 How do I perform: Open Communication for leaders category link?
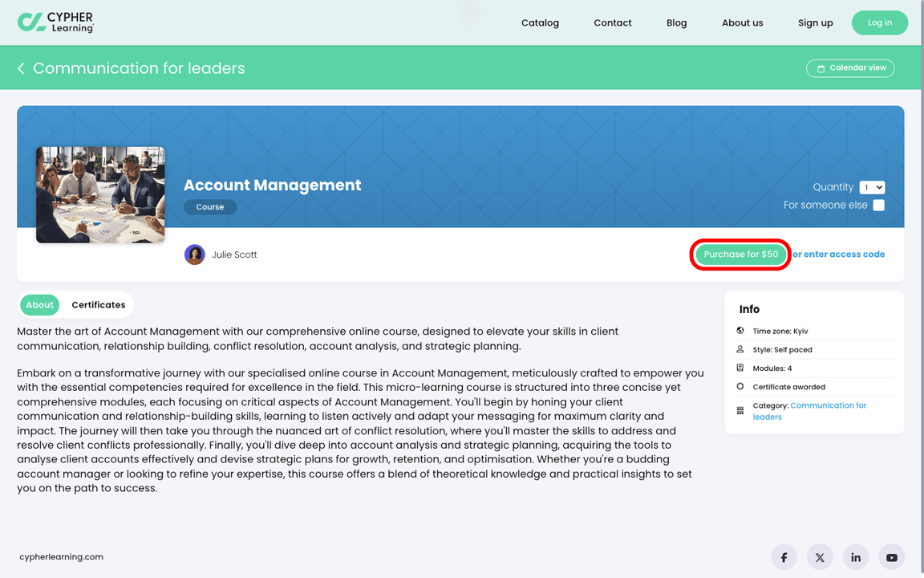[x=809, y=411]
